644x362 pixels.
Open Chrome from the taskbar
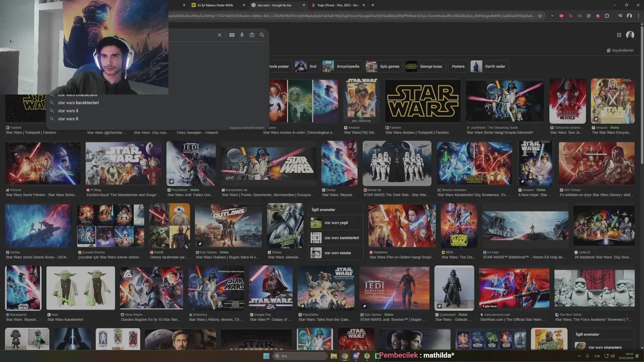coord(345,356)
